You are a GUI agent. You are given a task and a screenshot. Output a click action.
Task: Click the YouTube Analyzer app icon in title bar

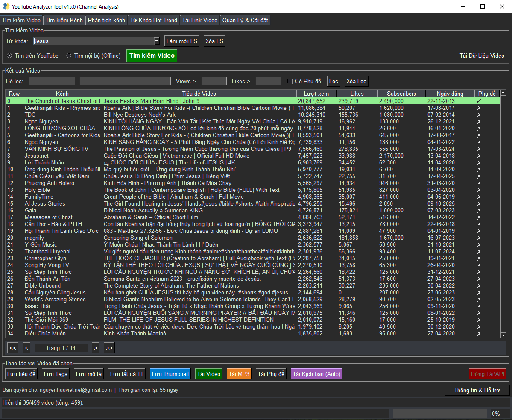pyautogui.click(x=6, y=6)
